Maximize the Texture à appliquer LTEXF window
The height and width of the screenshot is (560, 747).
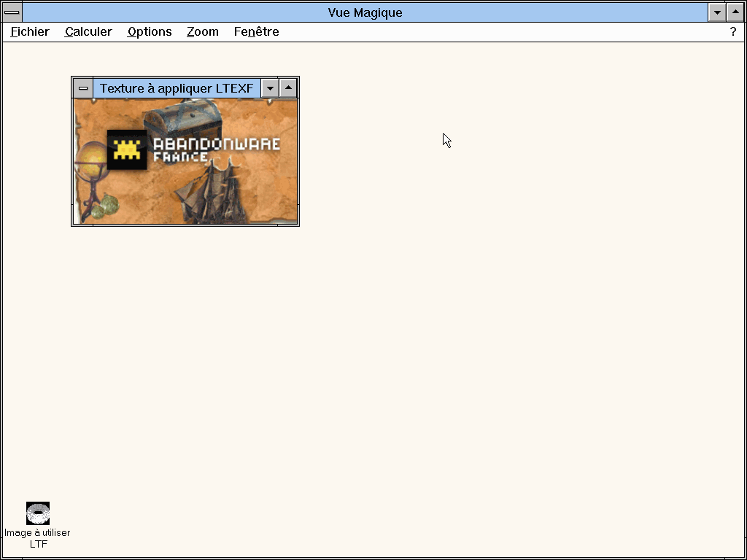288,88
